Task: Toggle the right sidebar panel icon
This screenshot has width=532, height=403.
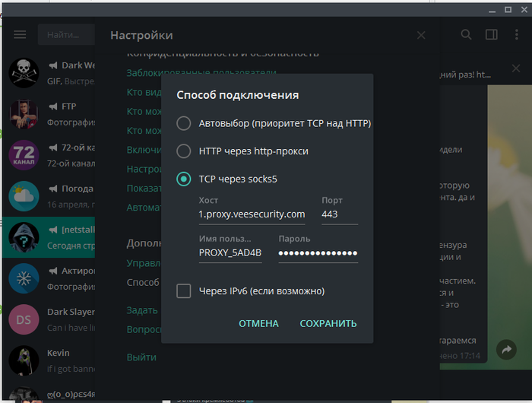Action: (x=492, y=35)
